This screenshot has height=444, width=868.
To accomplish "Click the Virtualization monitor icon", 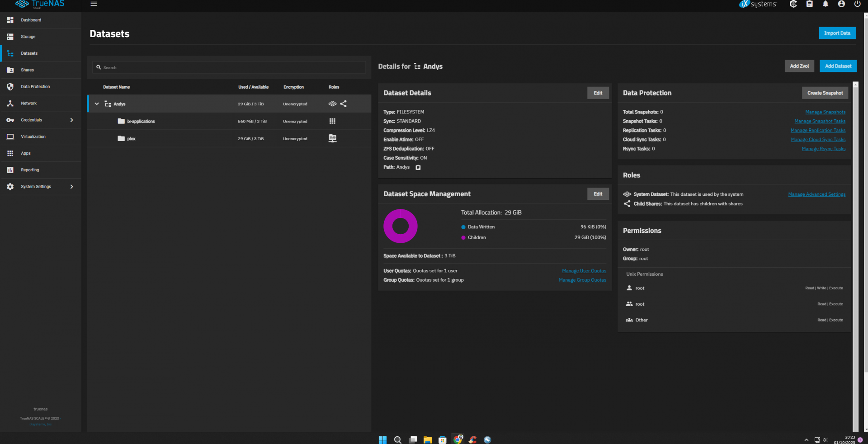I will (10, 137).
